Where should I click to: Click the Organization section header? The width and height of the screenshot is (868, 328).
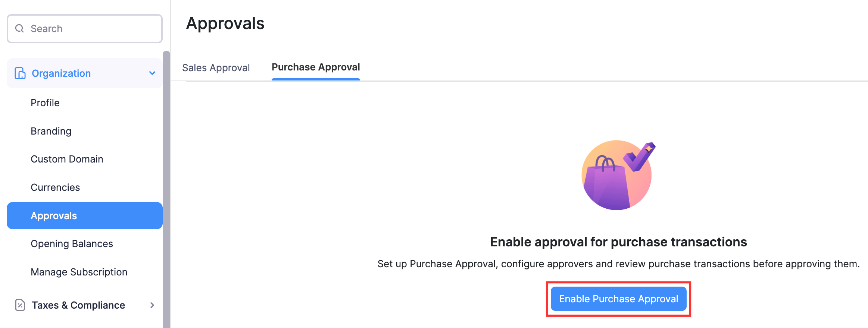point(61,73)
